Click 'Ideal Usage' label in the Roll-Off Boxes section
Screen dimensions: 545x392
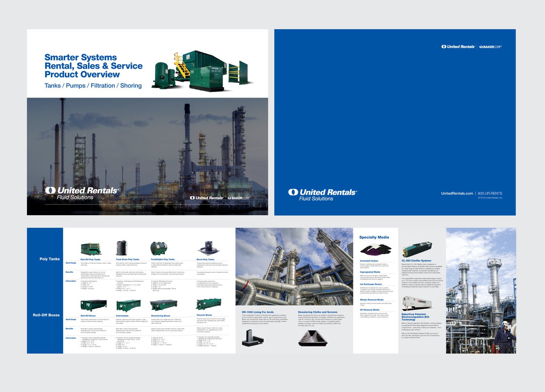coord(71,319)
